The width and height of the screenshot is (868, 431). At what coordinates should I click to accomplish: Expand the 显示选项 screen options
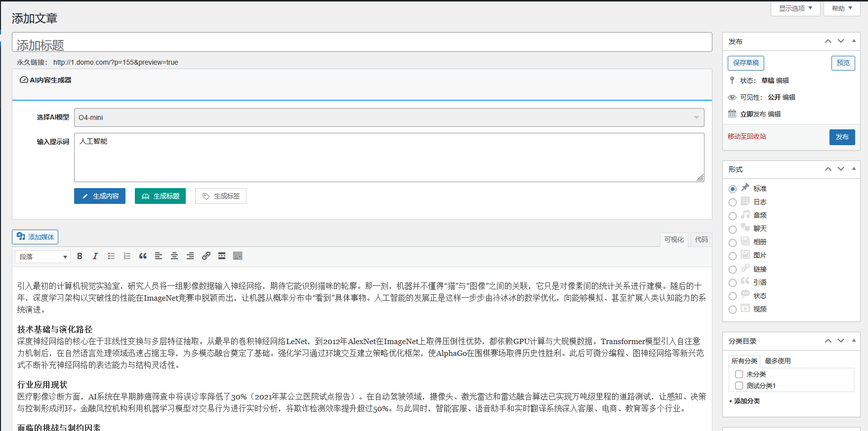795,8
